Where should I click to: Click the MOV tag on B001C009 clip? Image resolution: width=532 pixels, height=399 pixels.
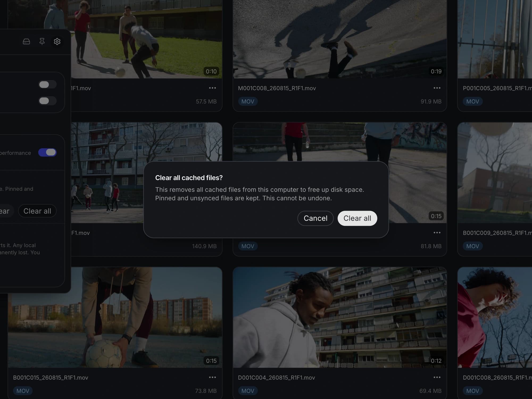point(473,246)
